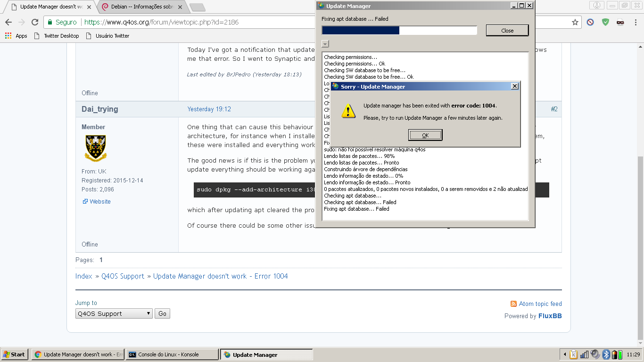Open the Apps bookmarks shortcut
The width and height of the screenshot is (644, 362).
point(16,36)
